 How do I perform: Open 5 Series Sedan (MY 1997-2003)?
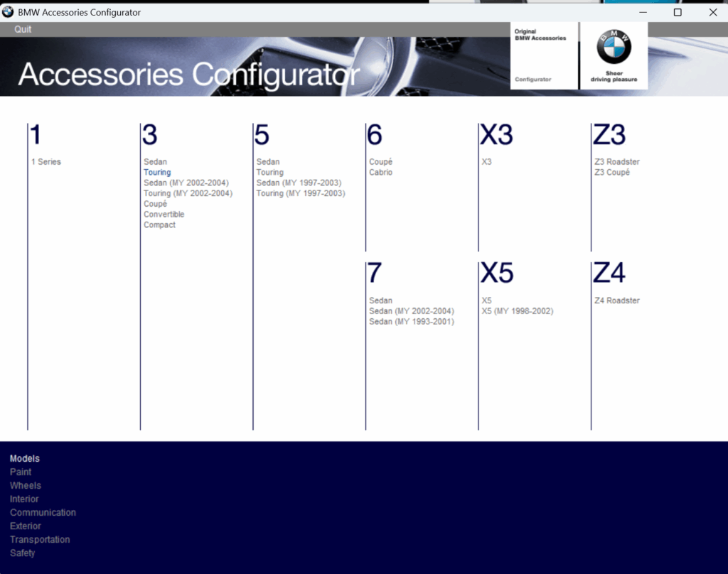tap(299, 183)
